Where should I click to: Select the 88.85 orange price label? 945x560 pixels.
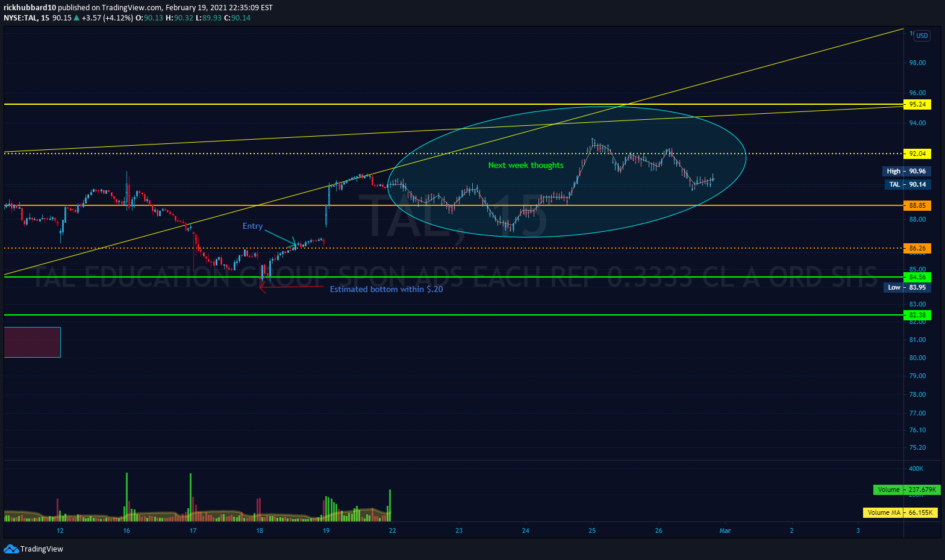(x=917, y=205)
